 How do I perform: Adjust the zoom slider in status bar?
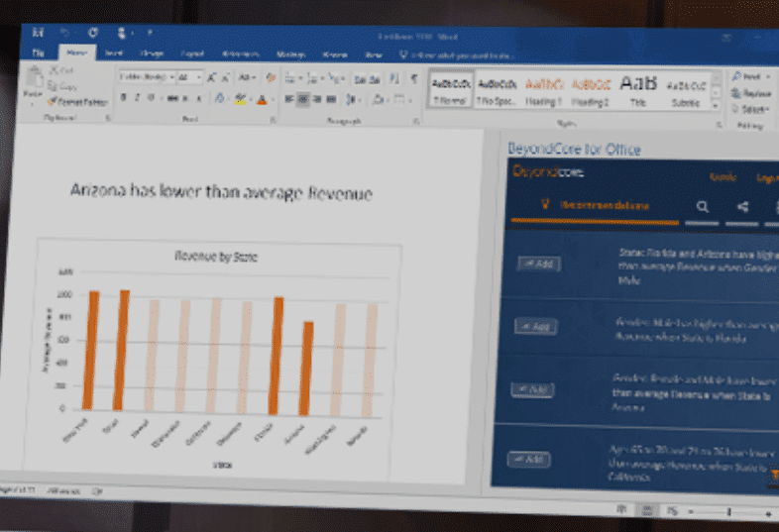729,512
